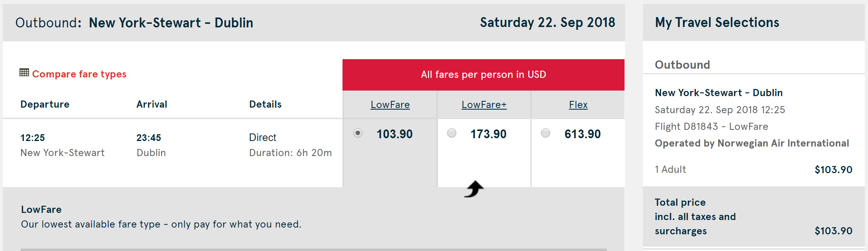Click the LowFare description heading below flights
This screenshot has height=251, width=868.
click(x=41, y=210)
